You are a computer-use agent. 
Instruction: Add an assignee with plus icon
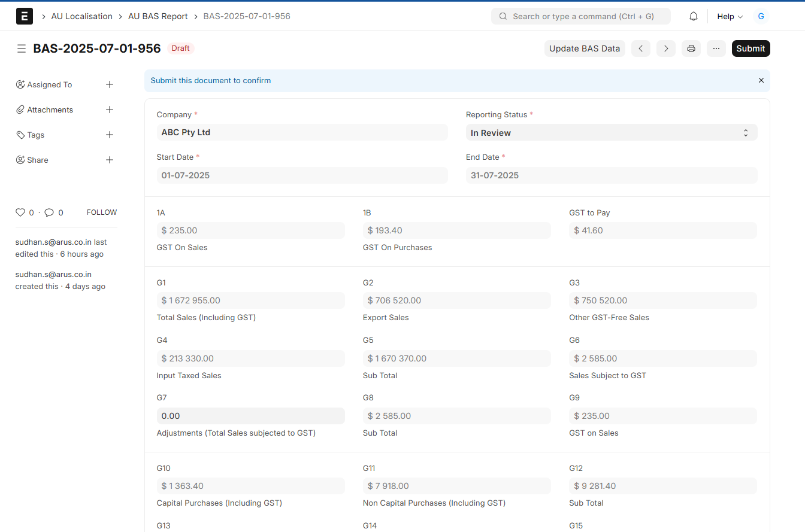110,84
